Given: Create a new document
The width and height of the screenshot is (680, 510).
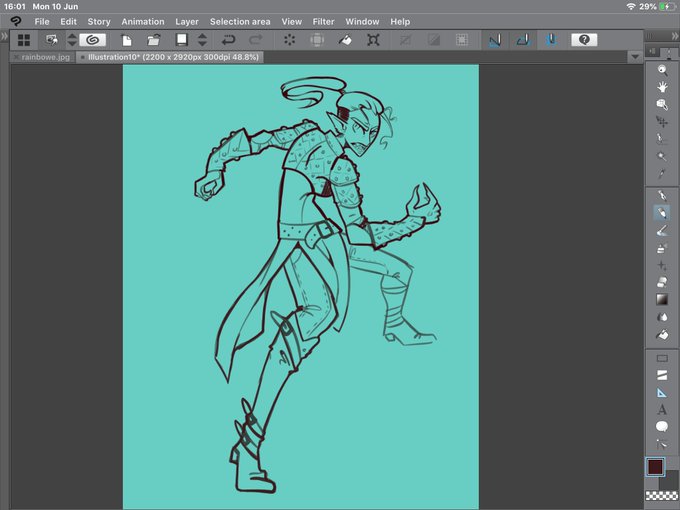Looking at the screenshot, I should point(126,40).
